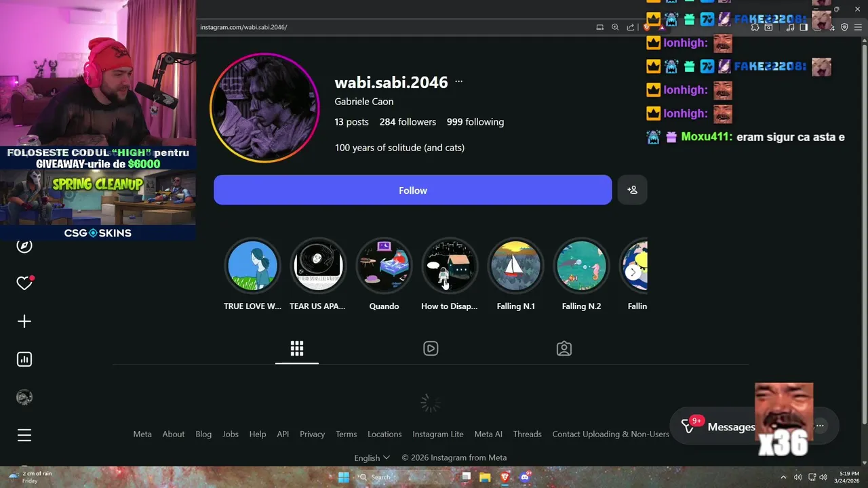Open the Threads footer link

click(528, 434)
